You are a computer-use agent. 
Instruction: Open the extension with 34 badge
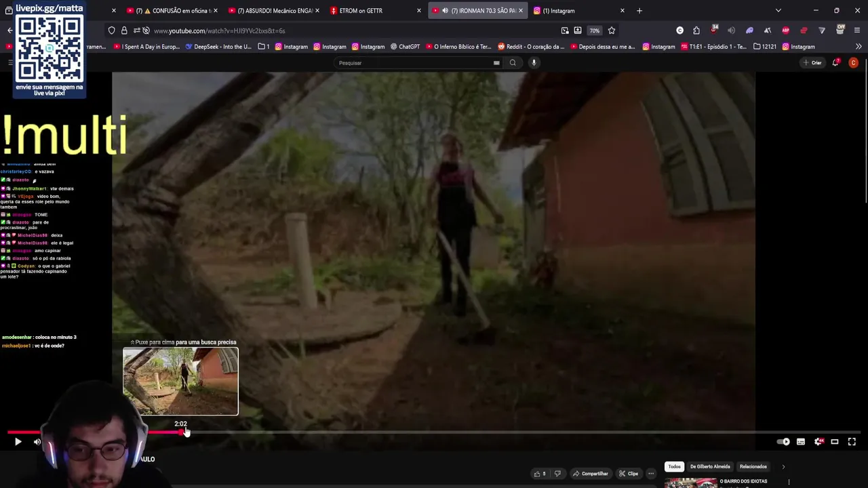tap(713, 30)
